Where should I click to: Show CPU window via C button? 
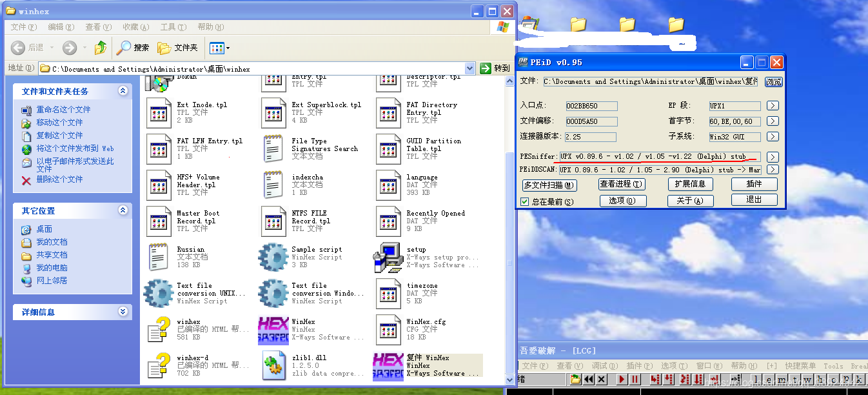833,379
